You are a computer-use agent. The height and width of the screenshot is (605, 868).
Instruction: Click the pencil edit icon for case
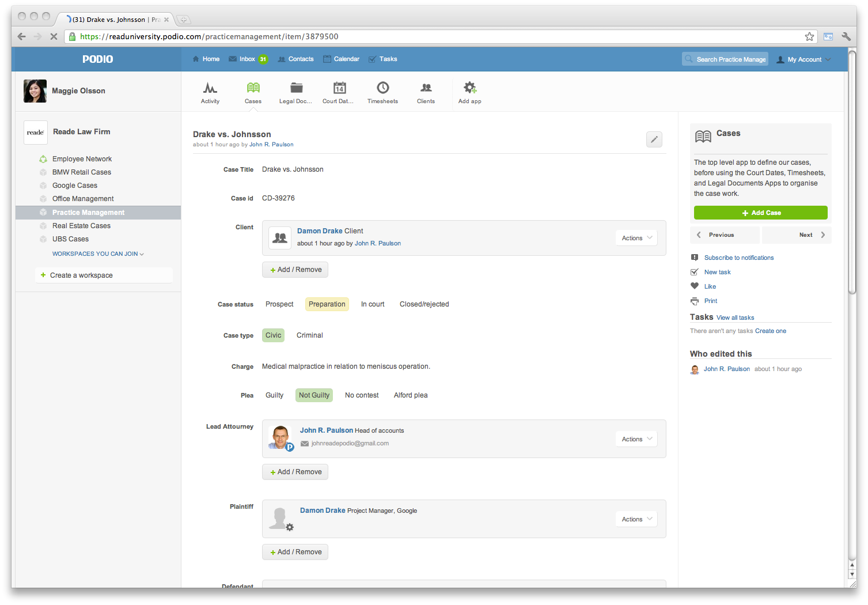pyautogui.click(x=654, y=139)
